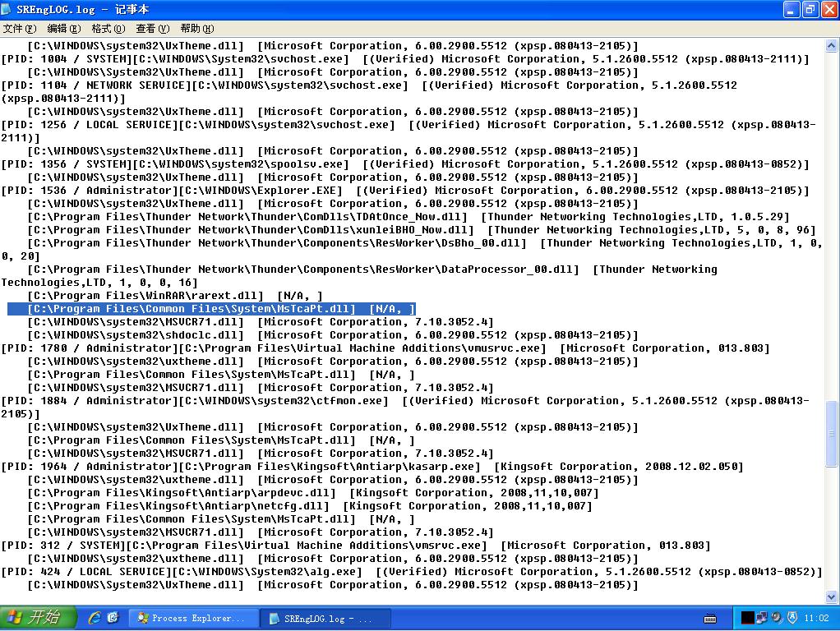
Task: Click the PID 312 vmsrvc.exe line
Action: [x=356, y=546]
